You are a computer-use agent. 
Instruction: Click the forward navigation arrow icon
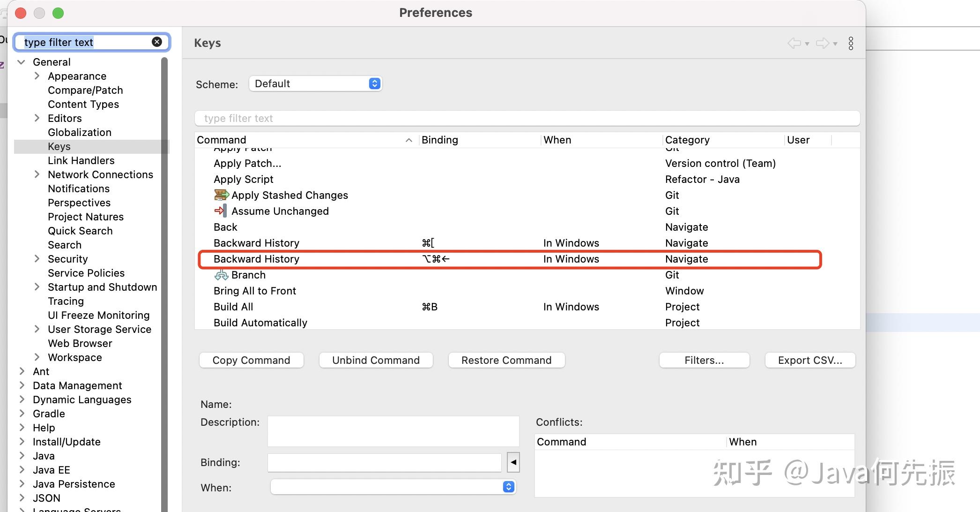tap(823, 44)
